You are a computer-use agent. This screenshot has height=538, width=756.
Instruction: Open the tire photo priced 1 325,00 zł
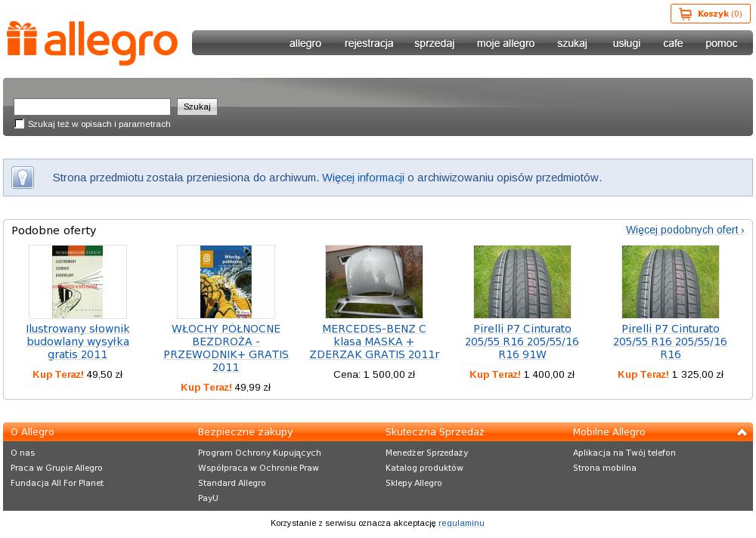[x=670, y=282]
